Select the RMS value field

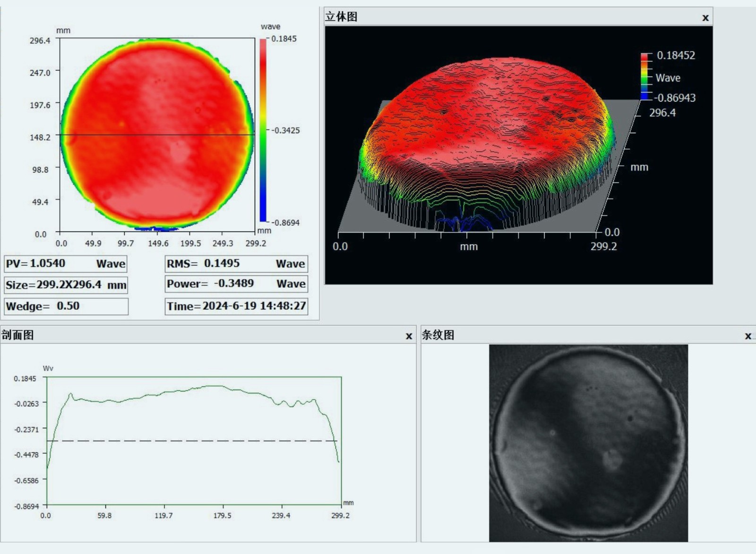(x=236, y=264)
